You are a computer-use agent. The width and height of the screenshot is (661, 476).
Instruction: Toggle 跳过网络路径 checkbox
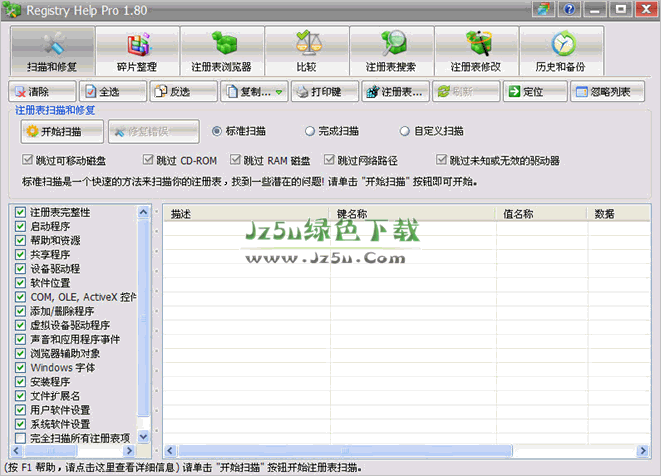(x=329, y=160)
